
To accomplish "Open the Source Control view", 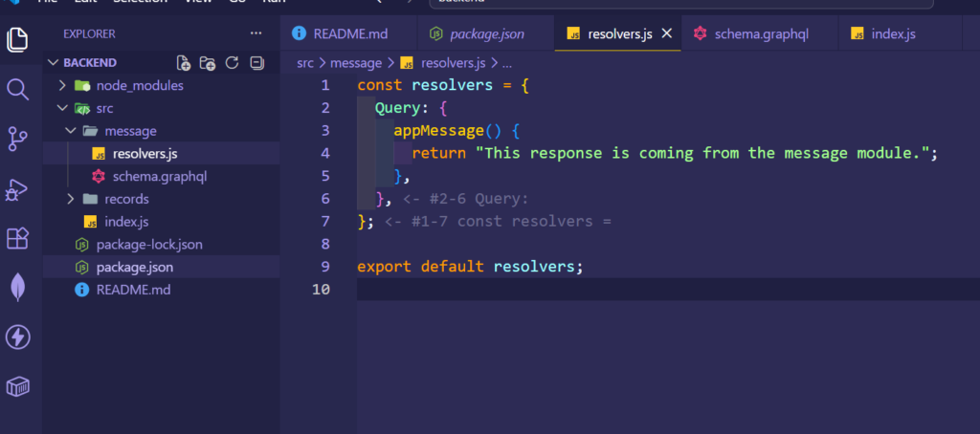I will 17,139.
